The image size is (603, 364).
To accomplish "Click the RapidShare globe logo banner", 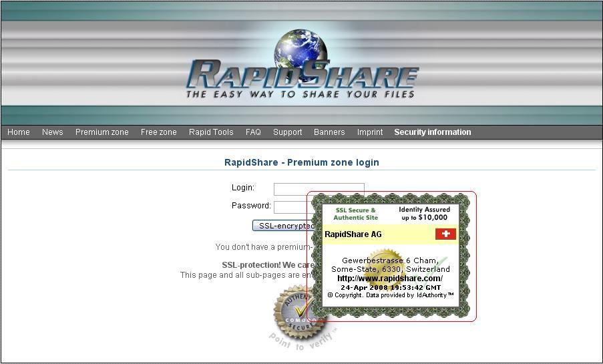I will click(x=302, y=63).
